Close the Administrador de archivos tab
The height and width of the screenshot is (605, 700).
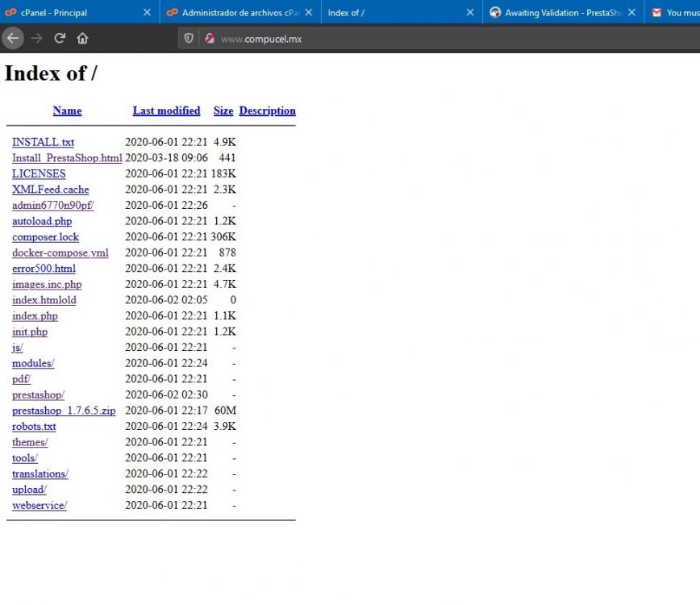(309, 12)
